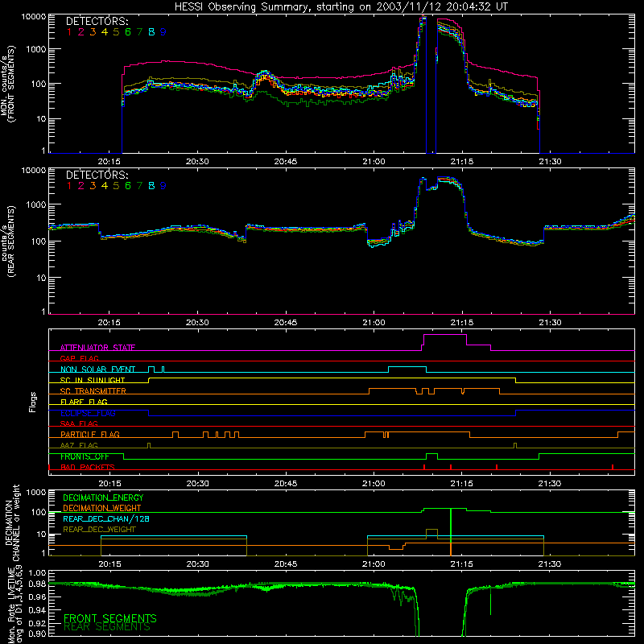This screenshot has width=644, height=644.
Task: Click 10000 y-axis value on front segments plot
Action: coord(34,16)
